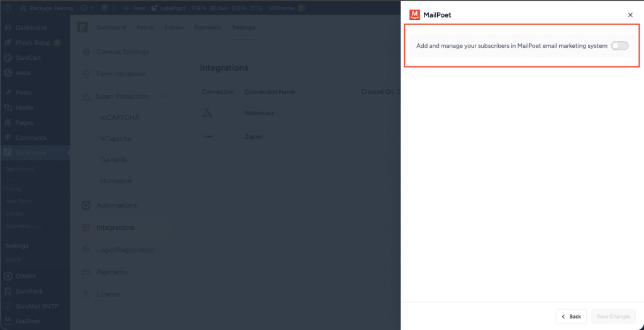Select hCaptcha settings
Screen dimensions: 644x330
coord(116,139)
